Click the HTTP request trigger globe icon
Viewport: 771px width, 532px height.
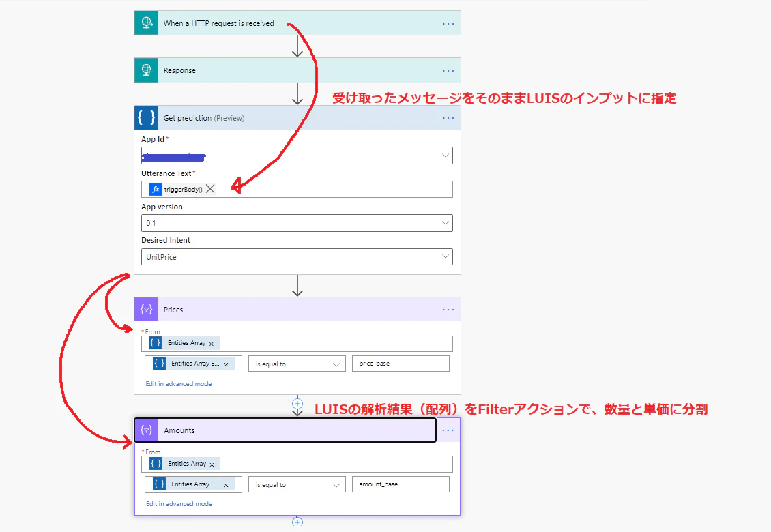pyautogui.click(x=147, y=23)
